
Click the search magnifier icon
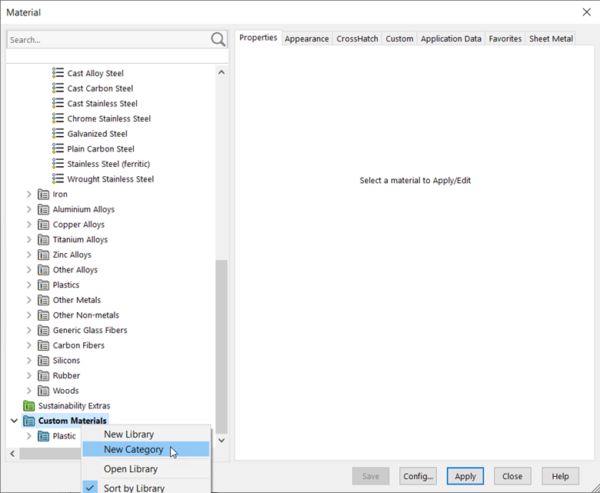click(218, 39)
